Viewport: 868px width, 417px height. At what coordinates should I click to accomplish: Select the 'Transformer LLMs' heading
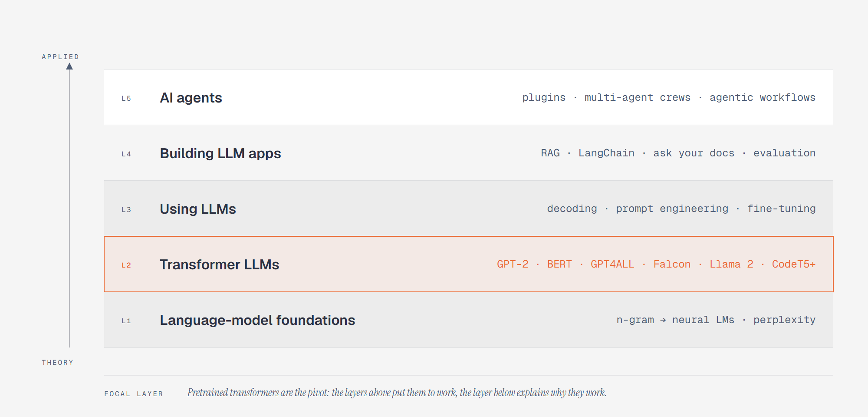tap(220, 265)
